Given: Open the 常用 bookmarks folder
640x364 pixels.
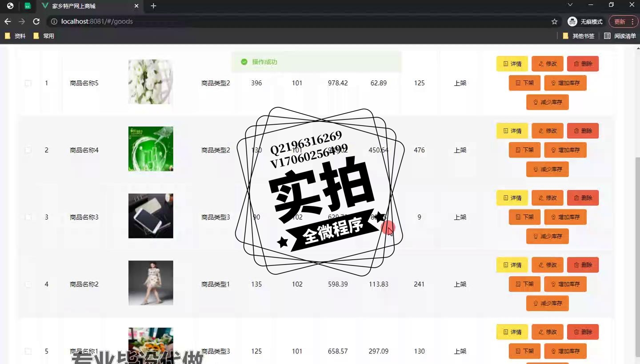Looking at the screenshot, I should point(44,36).
